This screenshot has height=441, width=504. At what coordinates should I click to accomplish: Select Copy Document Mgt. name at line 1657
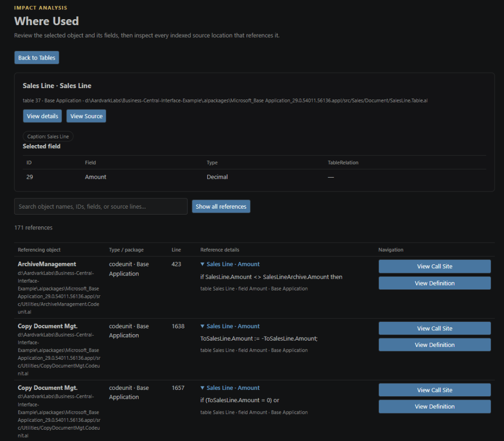(48, 388)
